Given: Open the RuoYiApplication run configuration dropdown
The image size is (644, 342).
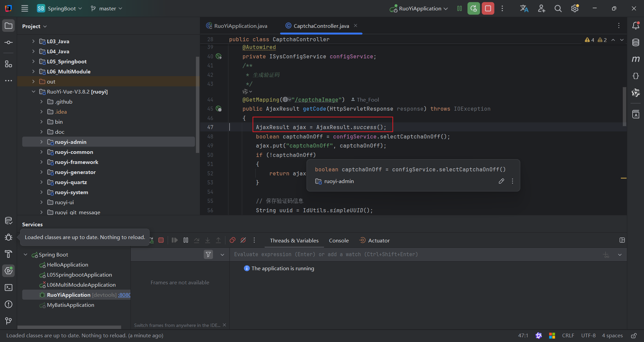Looking at the screenshot, I should click(x=419, y=8).
